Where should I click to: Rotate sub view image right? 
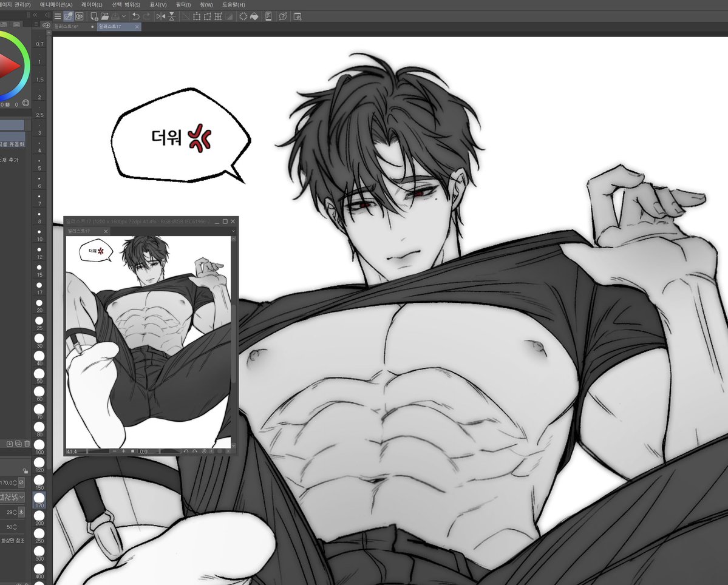click(x=195, y=451)
